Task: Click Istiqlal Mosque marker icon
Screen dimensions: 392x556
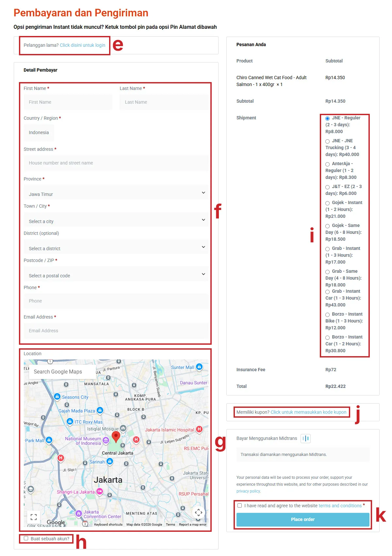Action: tap(123, 428)
